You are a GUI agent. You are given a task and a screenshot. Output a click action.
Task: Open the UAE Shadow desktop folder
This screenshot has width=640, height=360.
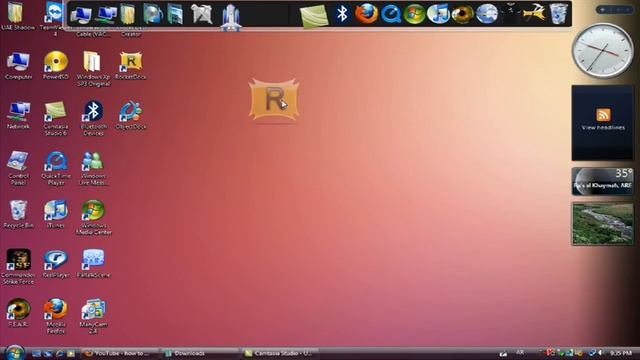(18, 16)
